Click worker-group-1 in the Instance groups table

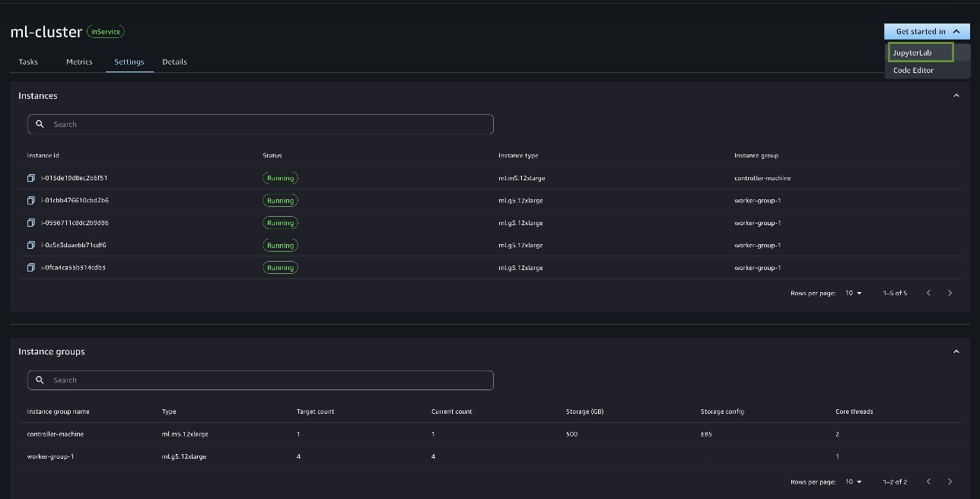pos(50,456)
